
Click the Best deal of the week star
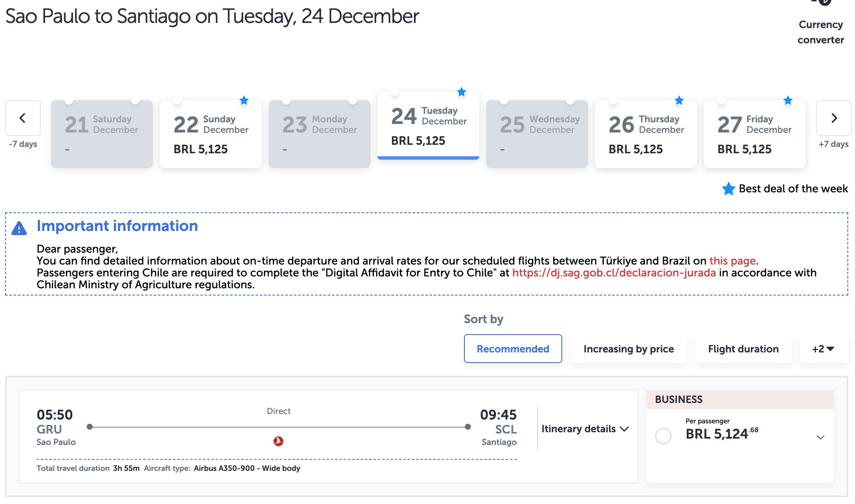pyautogui.click(x=728, y=189)
